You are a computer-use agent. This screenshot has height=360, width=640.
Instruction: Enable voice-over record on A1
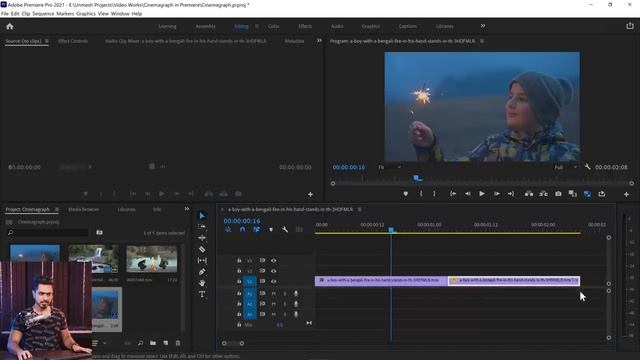click(296, 293)
